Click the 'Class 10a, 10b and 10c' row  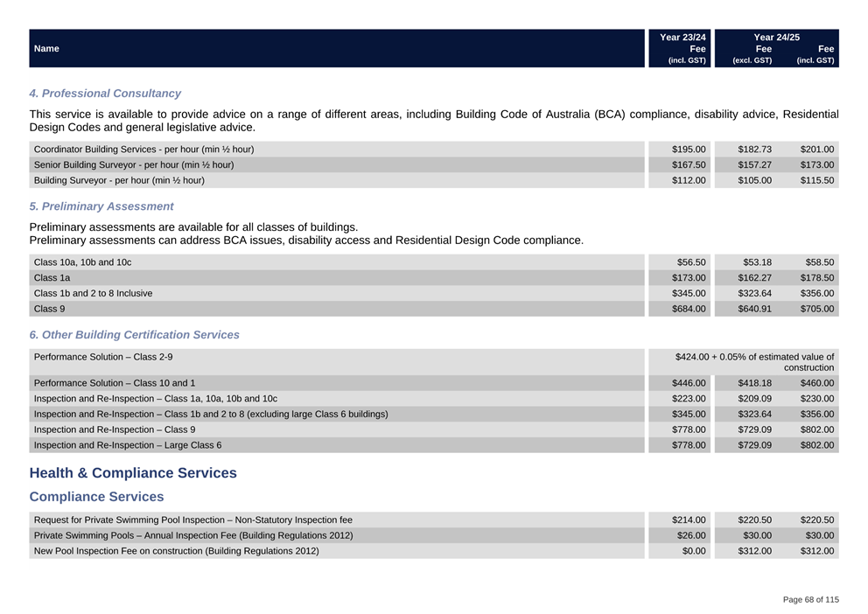[82, 262]
